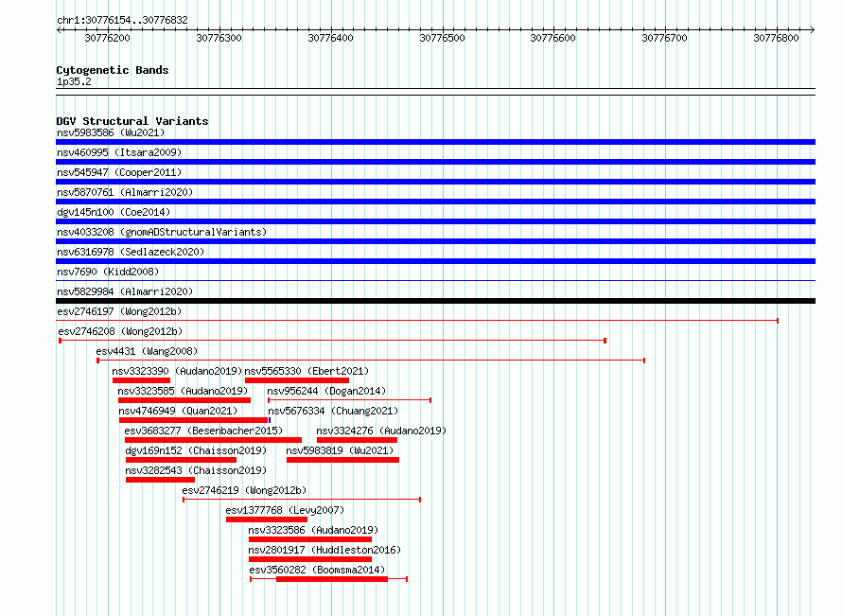Click nsv5676334 (Chuang2021) label
This screenshot has width=842, height=616.
tap(333, 411)
